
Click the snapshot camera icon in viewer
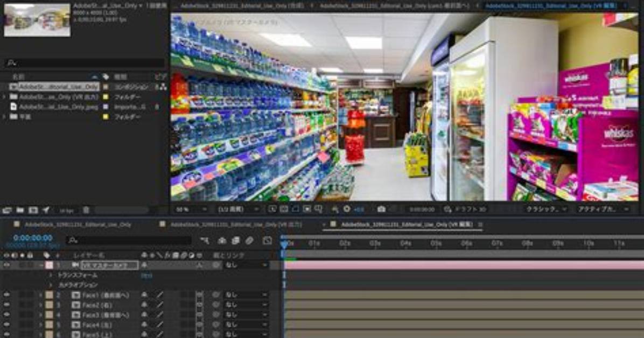point(381,209)
